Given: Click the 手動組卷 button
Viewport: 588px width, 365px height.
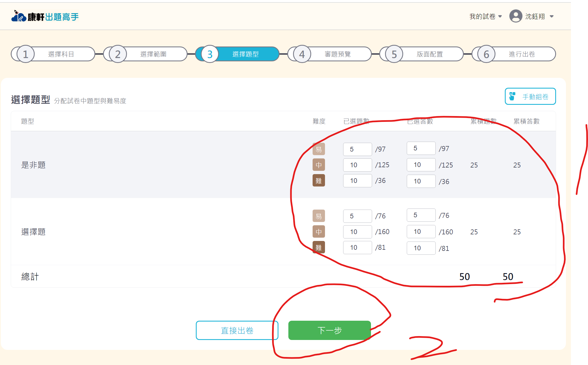Looking at the screenshot, I should click(x=530, y=97).
